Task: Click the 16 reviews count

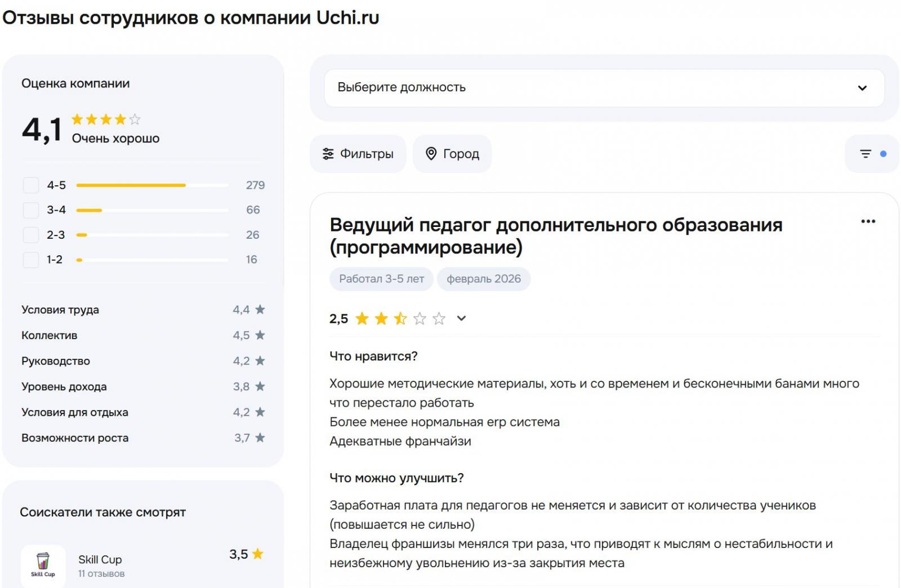Action: click(x=251, y=260)
